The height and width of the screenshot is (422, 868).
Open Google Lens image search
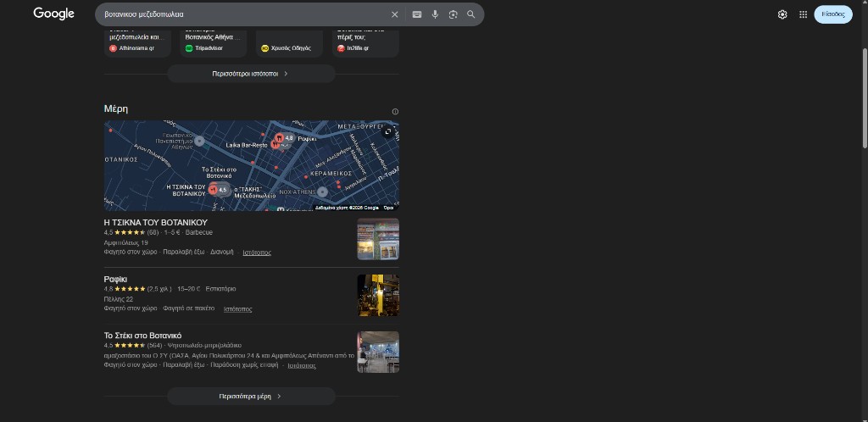point(453,14)
